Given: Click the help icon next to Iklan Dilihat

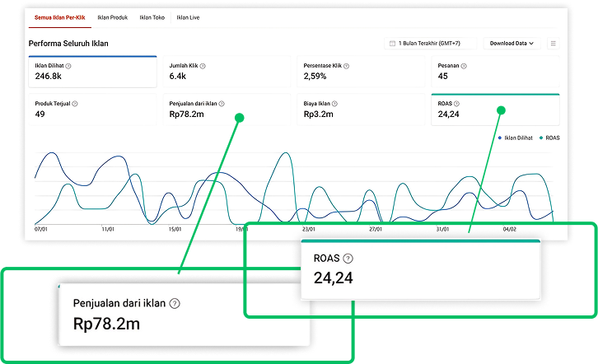Looking at the screenshot, I should [x=68, y=66].
